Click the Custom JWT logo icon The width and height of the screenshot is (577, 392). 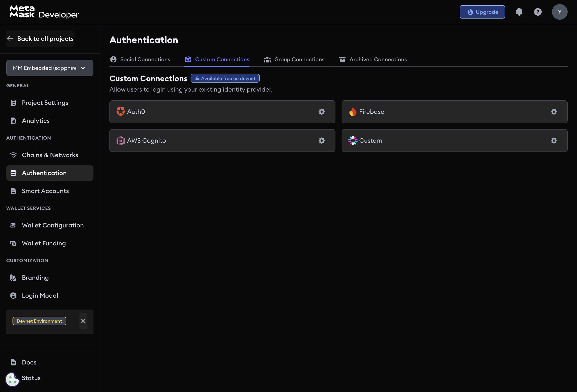click(x=353, y=141)
